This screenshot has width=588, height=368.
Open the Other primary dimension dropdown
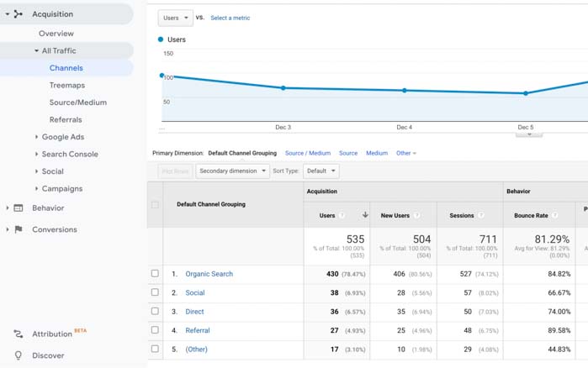point(406,153)
